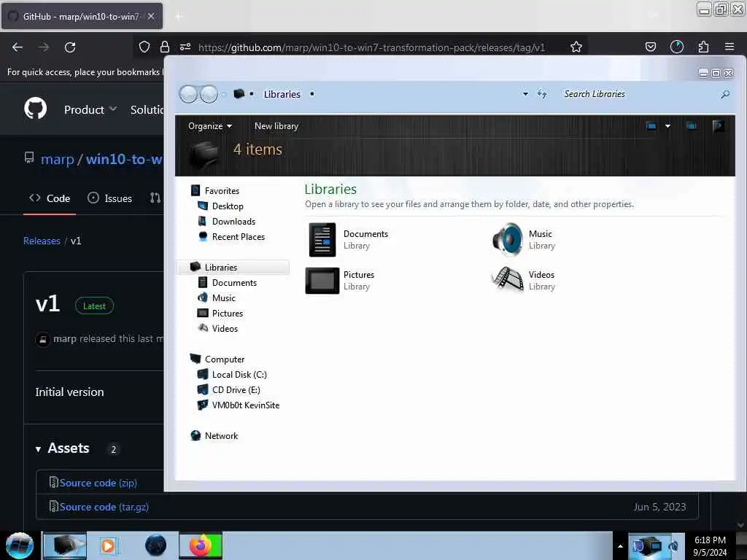Viewport: 747px width, 560px height.
Task: Click the Firefox taskbar button
Action: coord(201,545)
